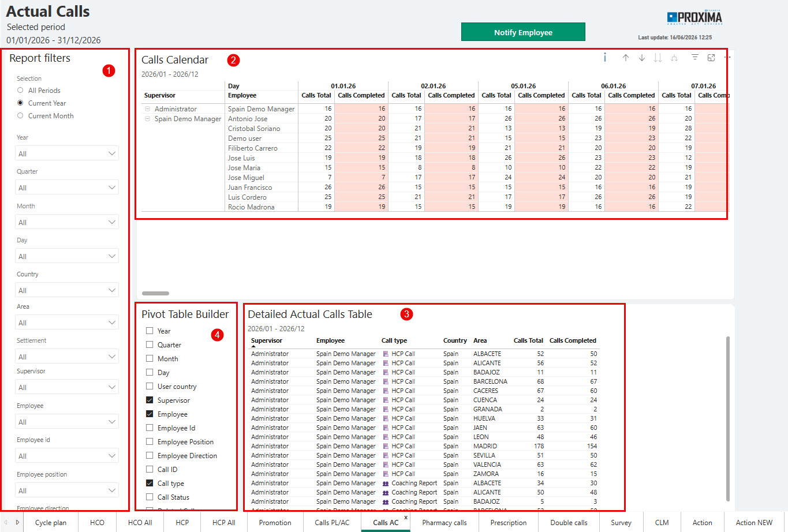Switch to the Double calls tab
Image resolution: width=788 pixels, height=532 pixels.
point(569,523)
